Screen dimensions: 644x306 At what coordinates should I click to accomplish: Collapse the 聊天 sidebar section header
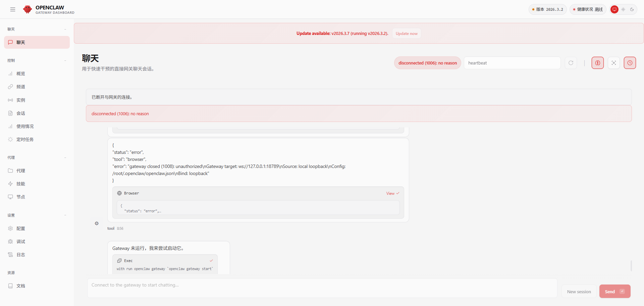37,29
